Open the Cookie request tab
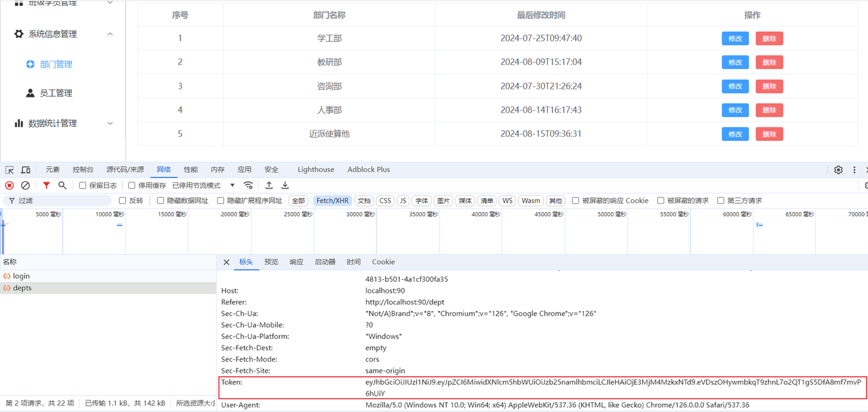The width and height of the screenshot is (868, 412). click(383, 262)
